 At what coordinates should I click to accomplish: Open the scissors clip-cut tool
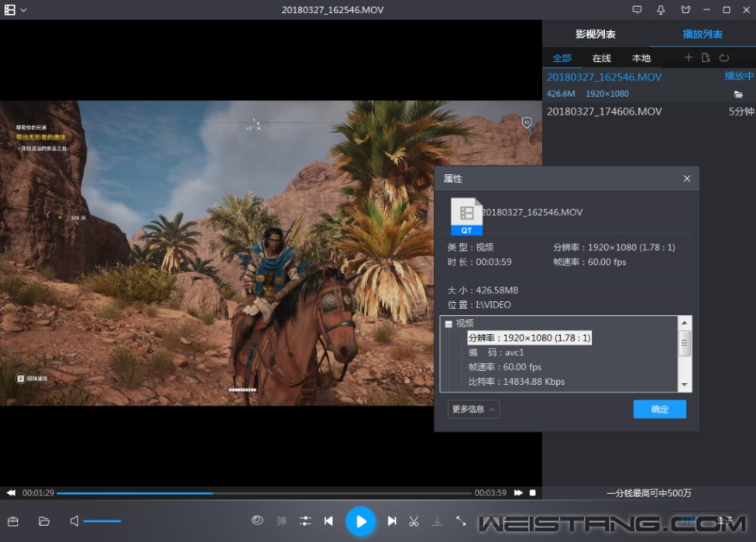[x=414, y=521]
